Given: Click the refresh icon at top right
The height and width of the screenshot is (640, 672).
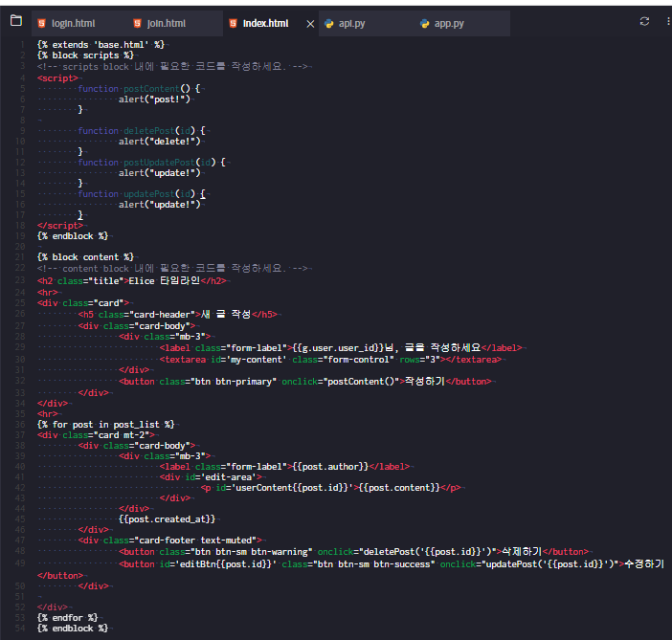Looking at the screenshot, I should pos(644,21).
